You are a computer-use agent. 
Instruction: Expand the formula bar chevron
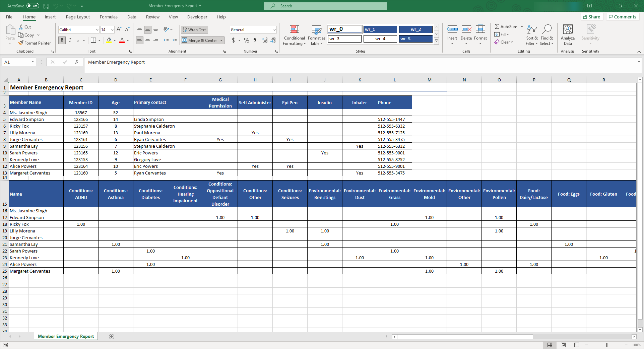click(x=639, y=62)
